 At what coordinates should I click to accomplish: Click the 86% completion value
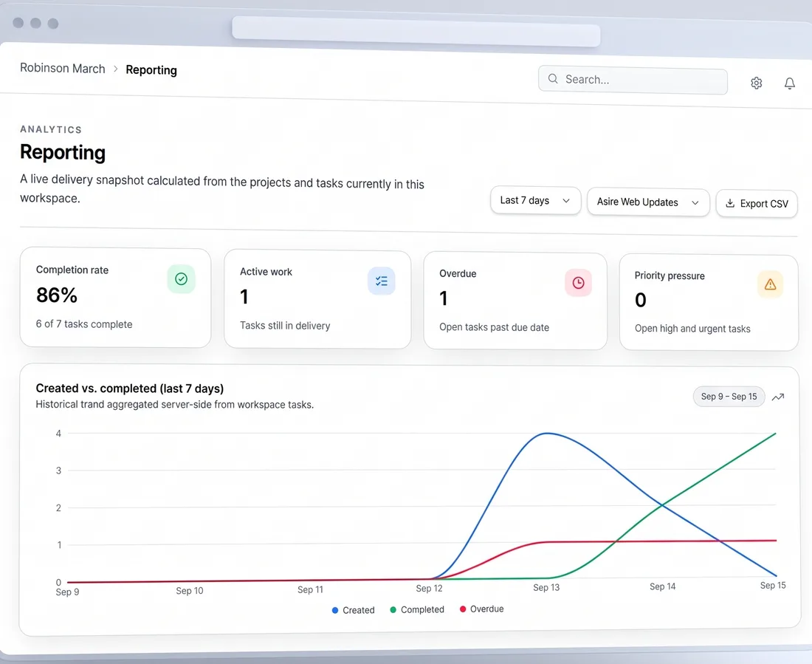pos(57,295)
